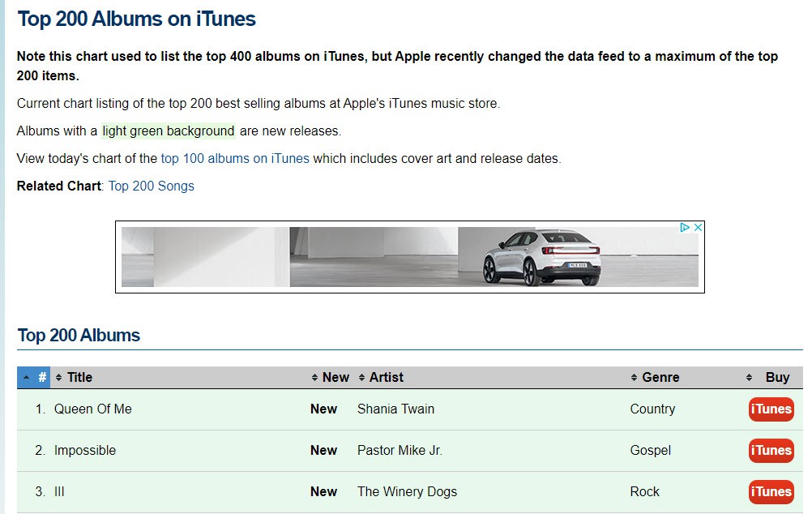
Task: Select the Queen Of Me album title
Action: pos(93,409)
